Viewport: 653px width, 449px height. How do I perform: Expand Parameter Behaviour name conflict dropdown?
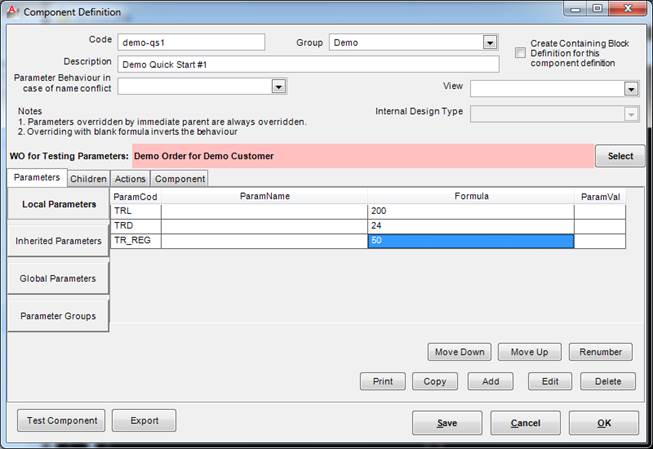point(279,88)
